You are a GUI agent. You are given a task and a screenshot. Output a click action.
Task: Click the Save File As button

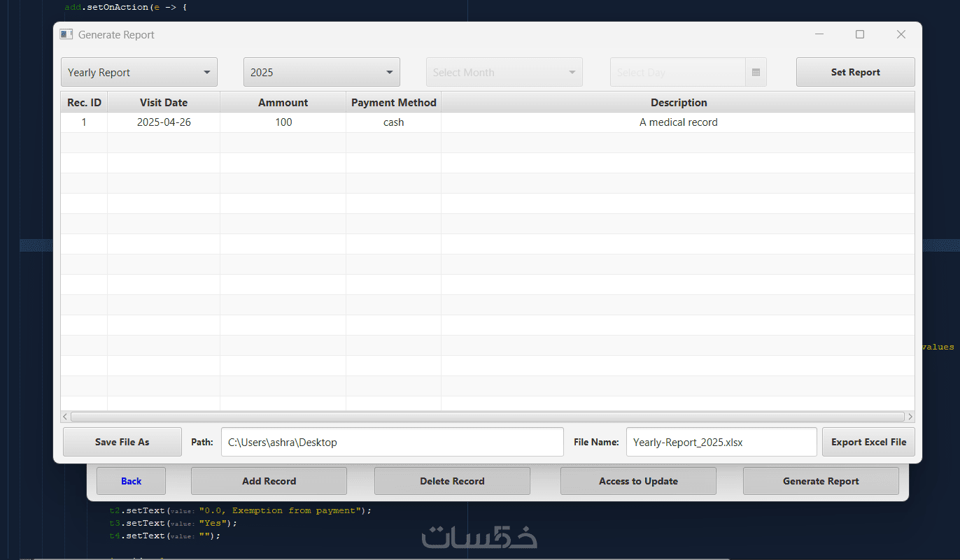point(122,442)
